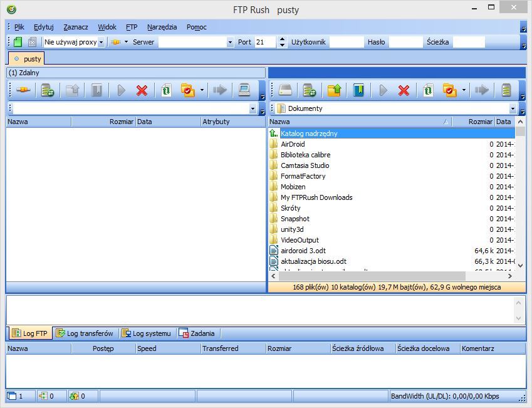Click the remote pane connect plug icon

[23, 90]
